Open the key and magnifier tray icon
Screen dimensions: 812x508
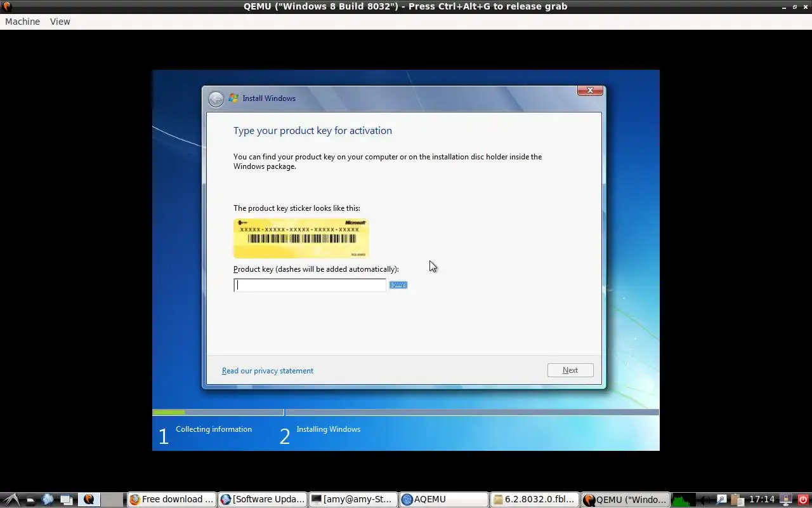click(x=722, y=500)
